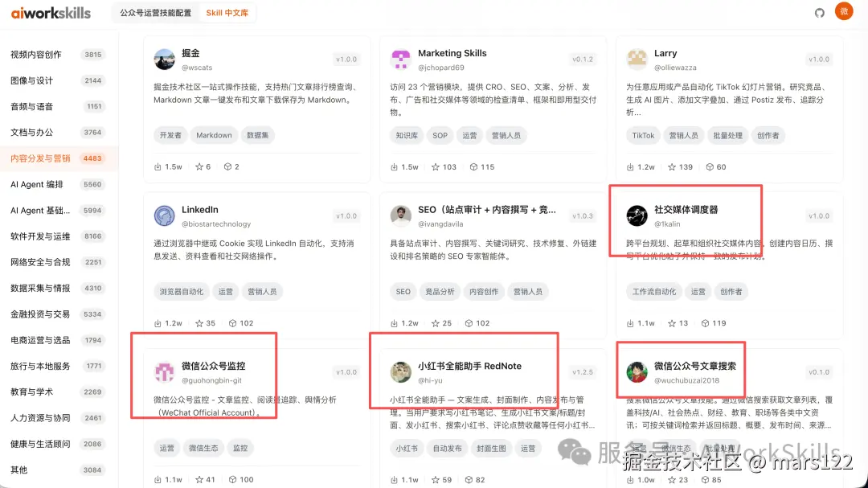This screenshot has width=868, height=488.
Task: Click download icon on Marketing Skills card
Action: [x=394, y=166]
